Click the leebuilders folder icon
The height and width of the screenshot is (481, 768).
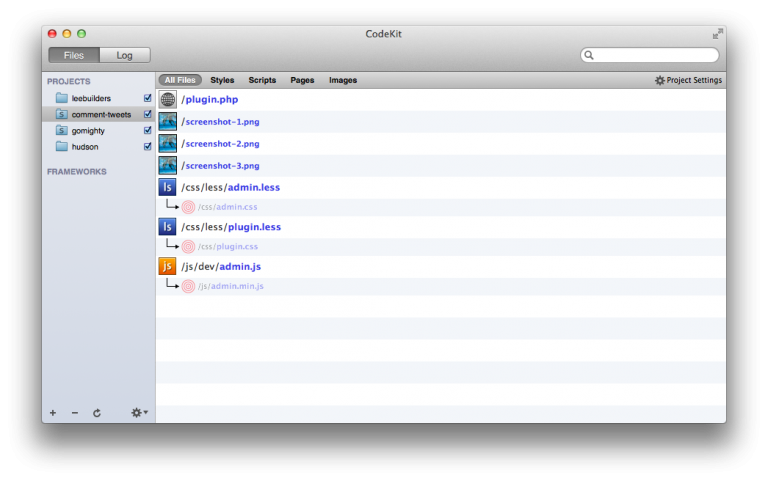pos(62,98)
